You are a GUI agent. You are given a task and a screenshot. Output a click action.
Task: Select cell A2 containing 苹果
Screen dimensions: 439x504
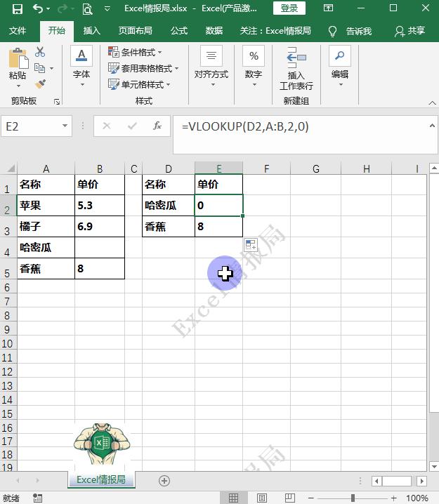[46, 206]
